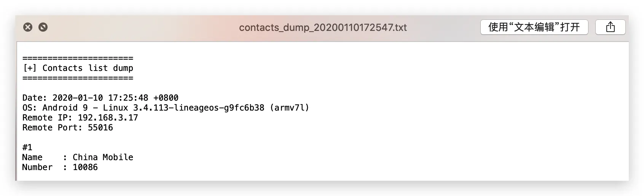644x196 pixels.
Task: Click the "(armv7l)" architecture text
Action: (x=290, y=108)
